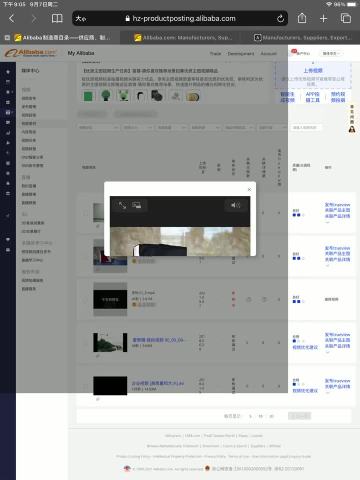
Task: Open the third filter dropdown above the table
Action: click(x=171, y=127)
